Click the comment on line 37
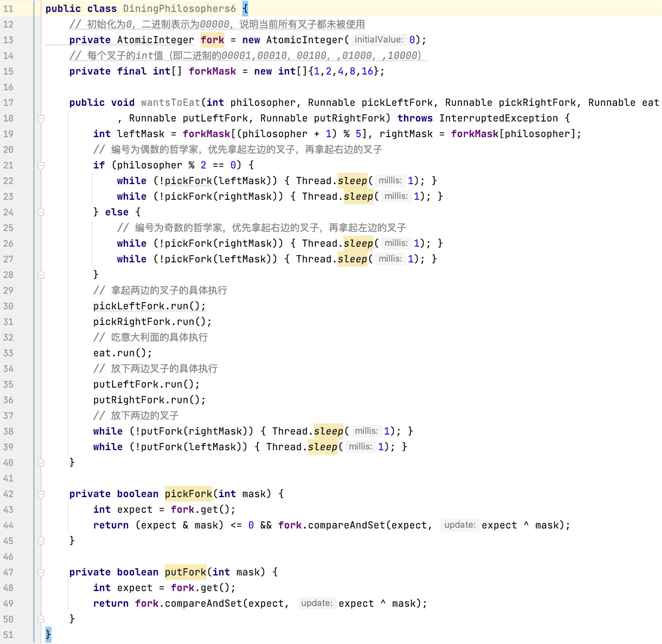662x644 pixels. [x=136, y=416]
